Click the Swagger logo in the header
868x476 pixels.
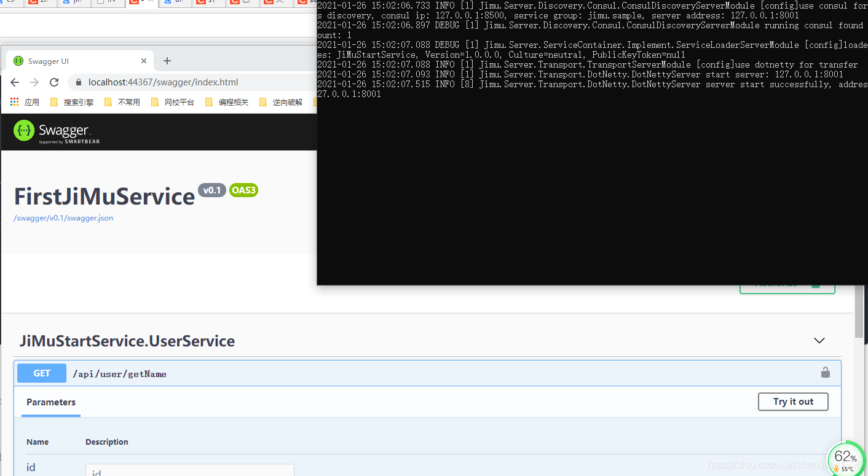(57, 131)
